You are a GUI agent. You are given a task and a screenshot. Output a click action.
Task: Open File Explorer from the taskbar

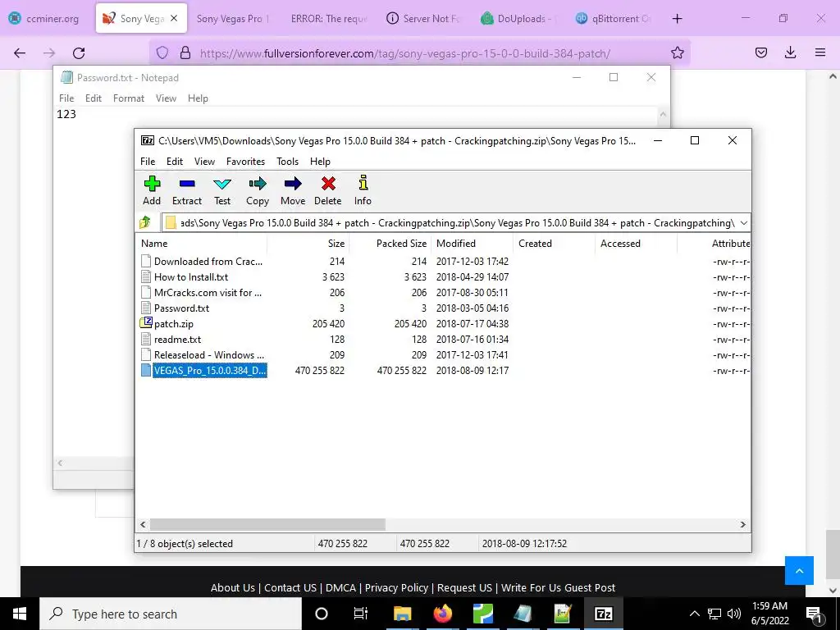click(402, 614)
